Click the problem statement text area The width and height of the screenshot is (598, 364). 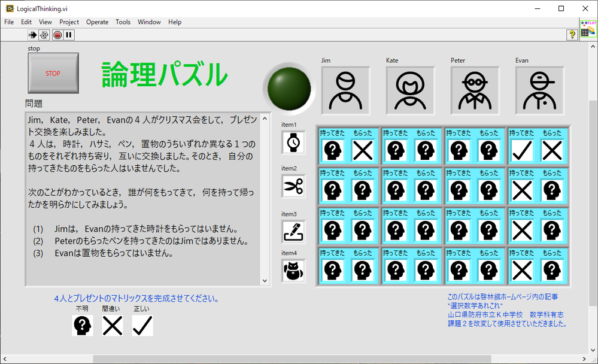144,199
